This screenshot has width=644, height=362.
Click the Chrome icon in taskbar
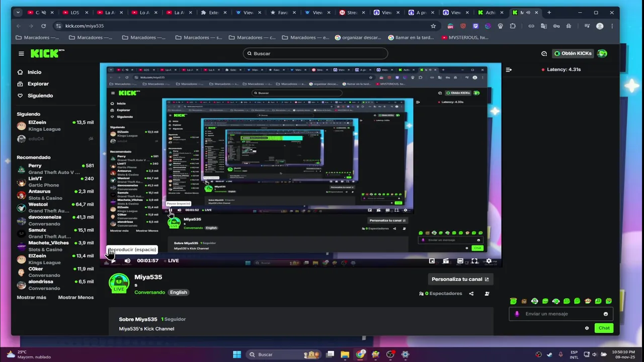point(360,354)
